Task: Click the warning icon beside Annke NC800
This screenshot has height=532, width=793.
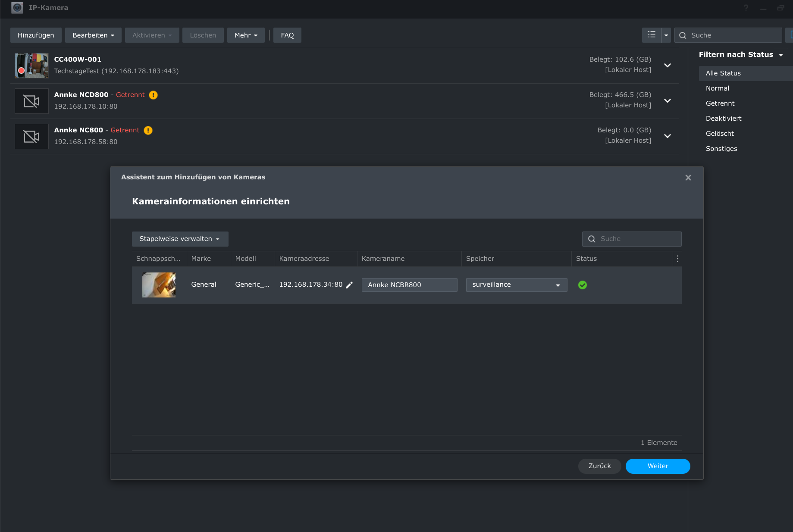Action: (x=148, y=130)
